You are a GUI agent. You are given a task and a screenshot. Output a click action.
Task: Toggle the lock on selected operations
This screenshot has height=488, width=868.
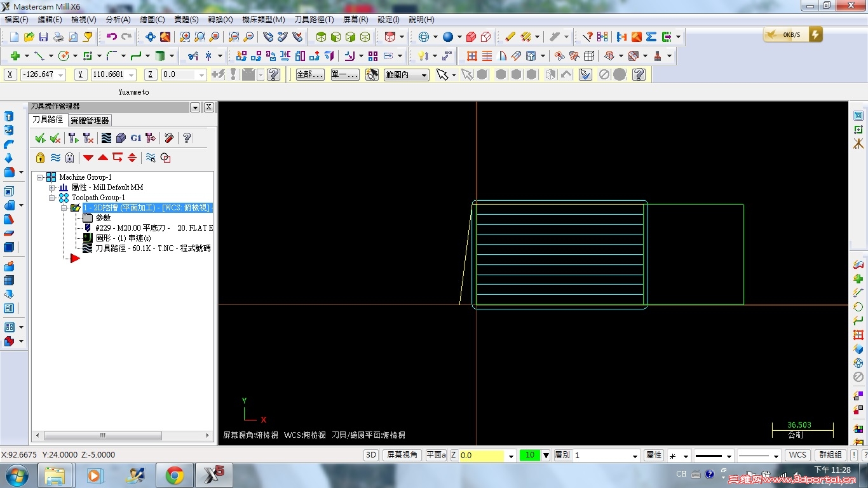(41, 158)
